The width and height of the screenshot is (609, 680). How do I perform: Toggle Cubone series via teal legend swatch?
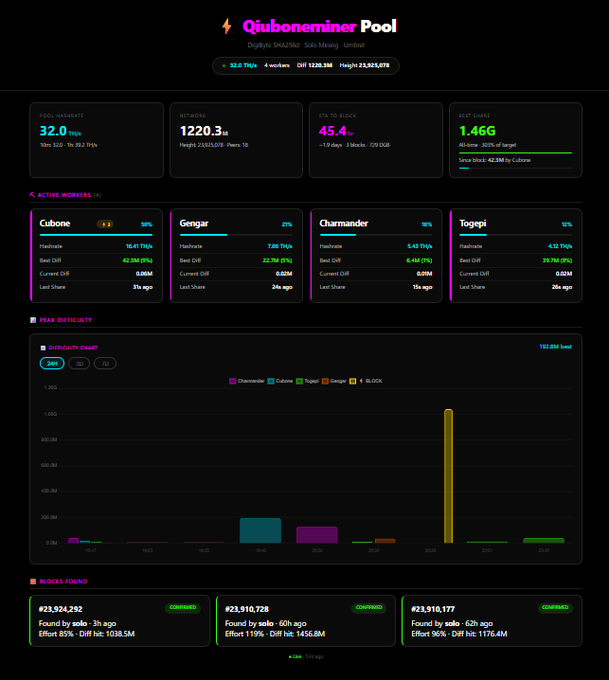271,381
